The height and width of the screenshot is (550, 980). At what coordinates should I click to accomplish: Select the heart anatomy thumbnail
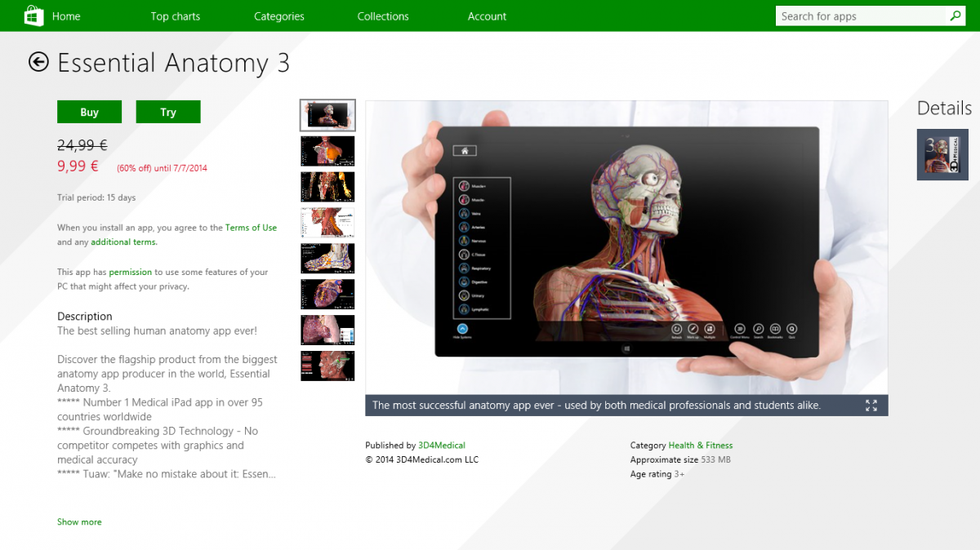(x=327, y=295)
